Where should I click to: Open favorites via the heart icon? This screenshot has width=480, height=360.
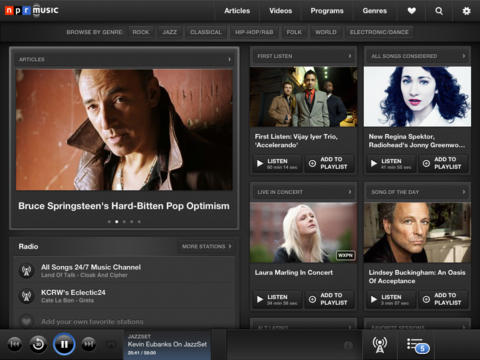point(412,11)
